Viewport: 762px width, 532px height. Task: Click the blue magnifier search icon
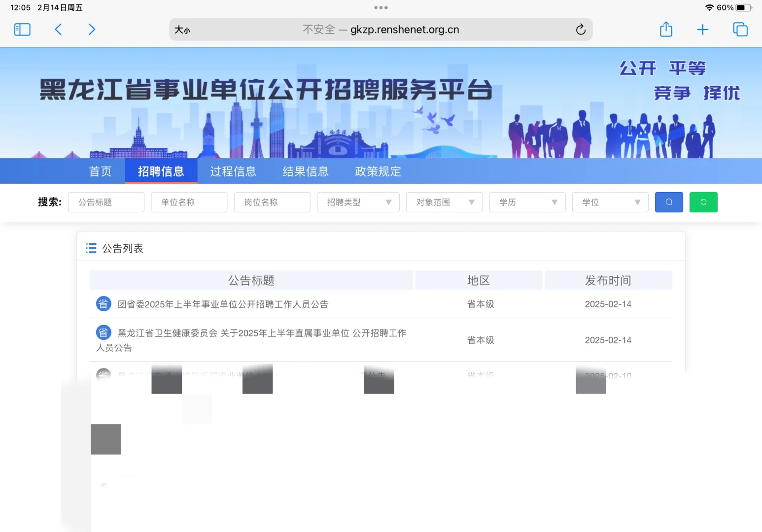click(668, 202)
